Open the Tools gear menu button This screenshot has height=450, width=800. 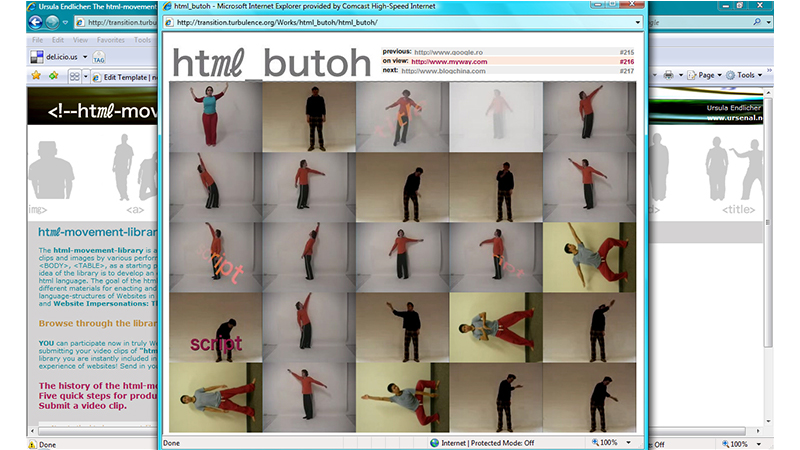[x=744, y=75]
